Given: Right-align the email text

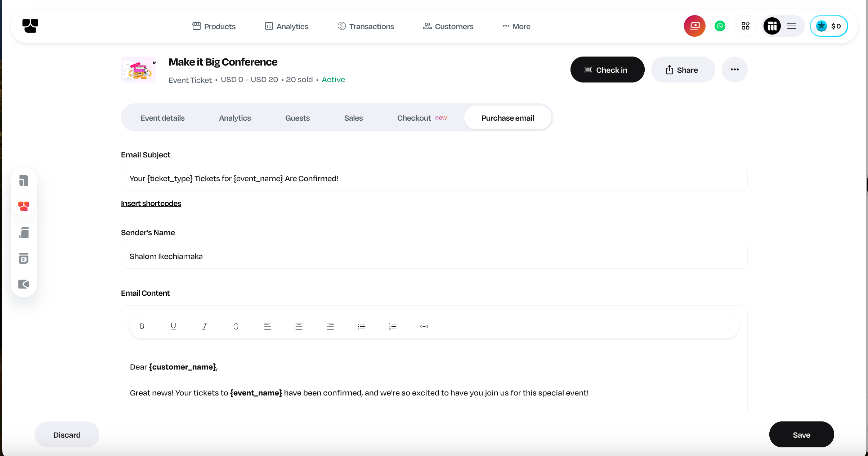Looking at the screenshot, I should click(330, 326).
